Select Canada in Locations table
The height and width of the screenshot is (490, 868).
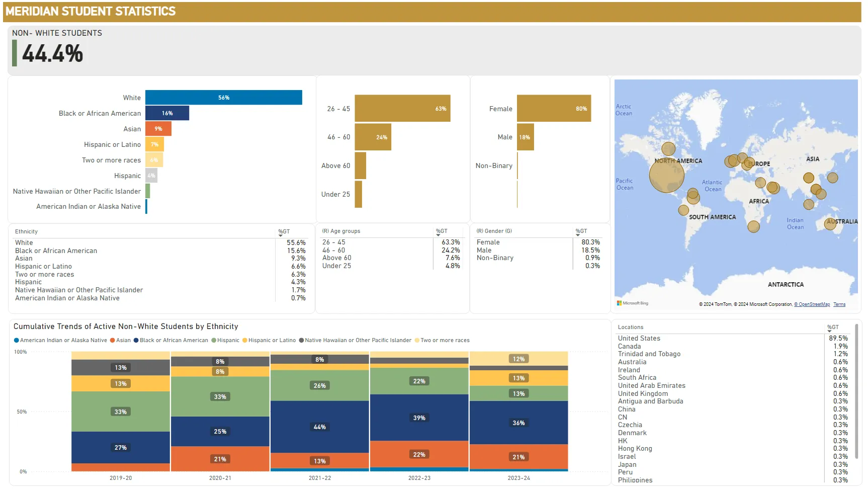pyautogui.click(x=733, y=347)
